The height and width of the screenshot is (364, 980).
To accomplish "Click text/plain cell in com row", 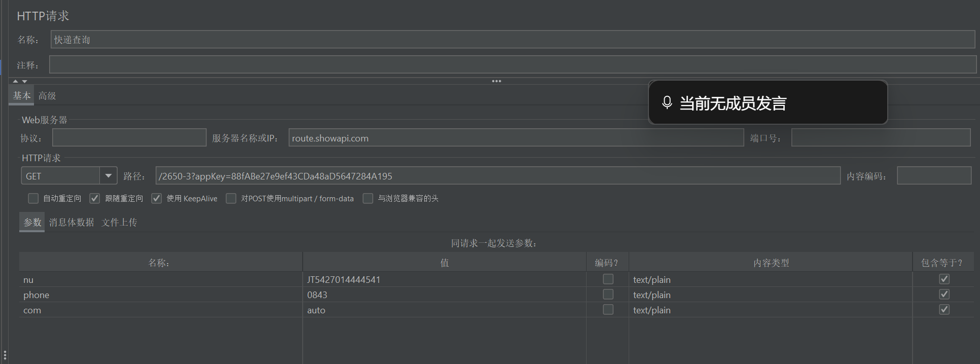I will point(771,310).
